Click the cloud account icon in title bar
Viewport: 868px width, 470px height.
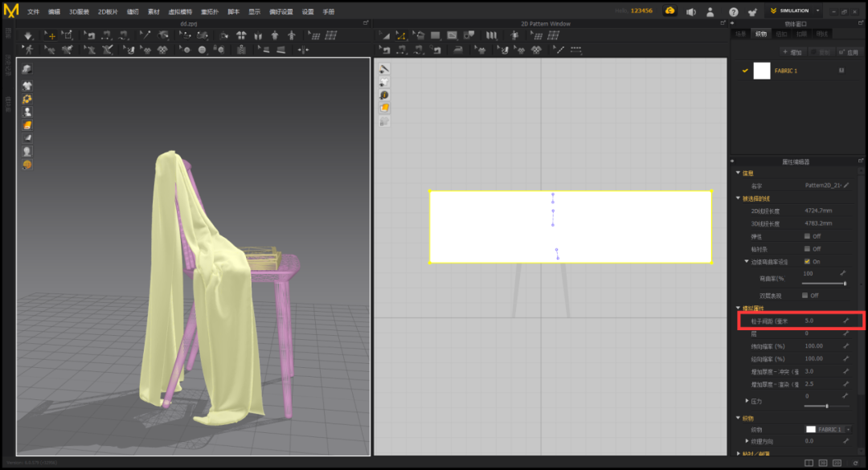[x=669, y=11]
